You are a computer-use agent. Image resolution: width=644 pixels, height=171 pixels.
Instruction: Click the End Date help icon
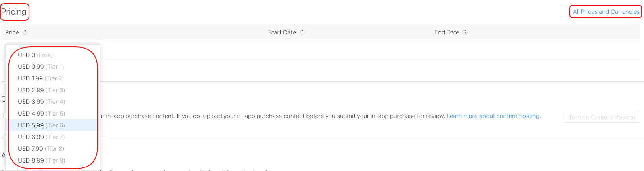click(465, 32)
